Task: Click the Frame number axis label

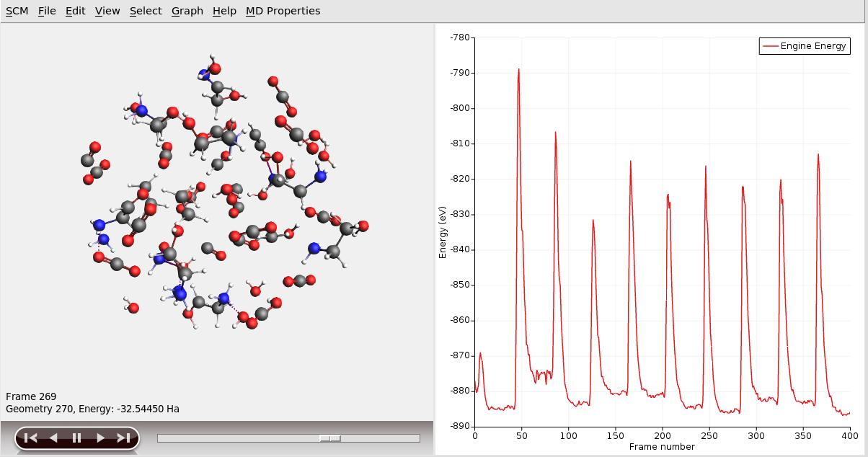Action: pyautogui.click(x=662, y=447)
